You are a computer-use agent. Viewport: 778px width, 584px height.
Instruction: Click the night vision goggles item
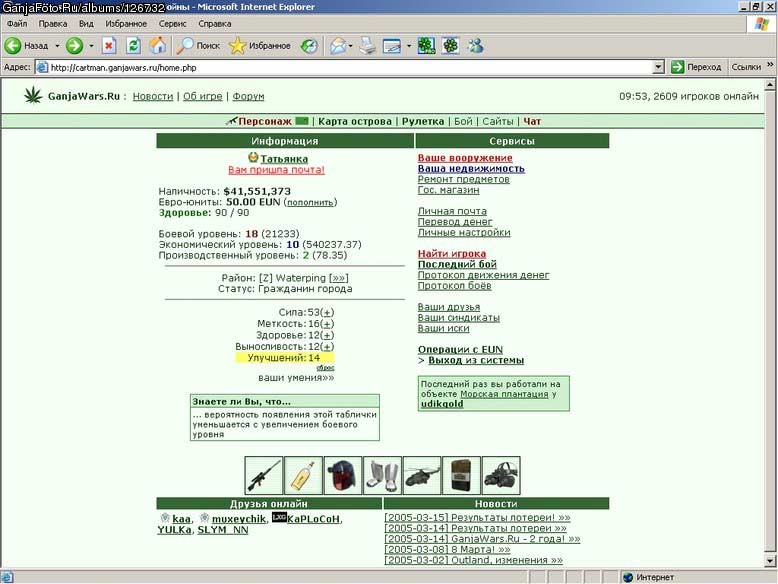501,475
